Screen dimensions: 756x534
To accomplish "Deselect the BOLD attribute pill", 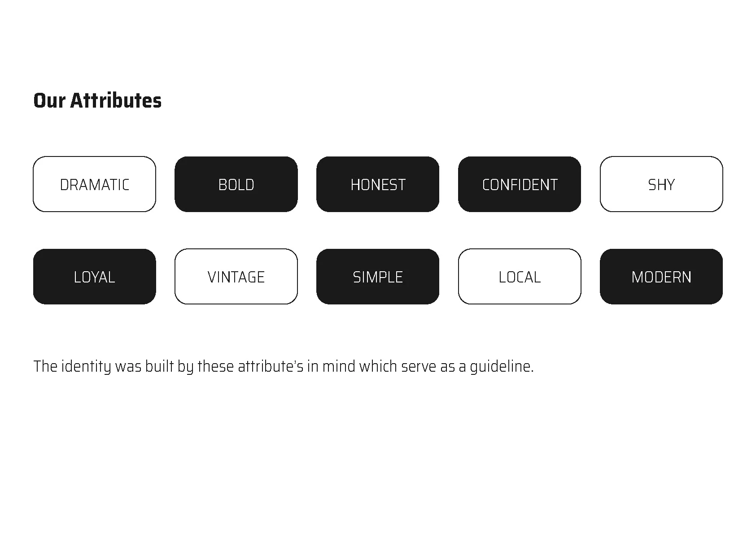I will [236, 184].
